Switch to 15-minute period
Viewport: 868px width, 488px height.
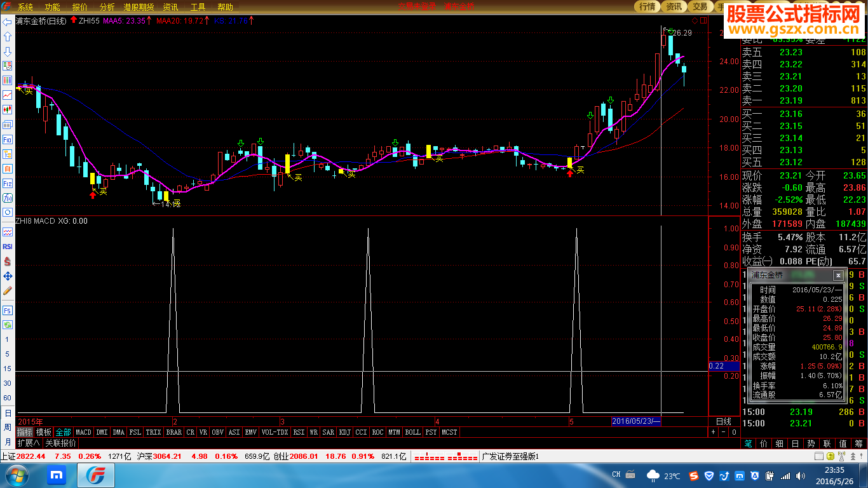8,369
